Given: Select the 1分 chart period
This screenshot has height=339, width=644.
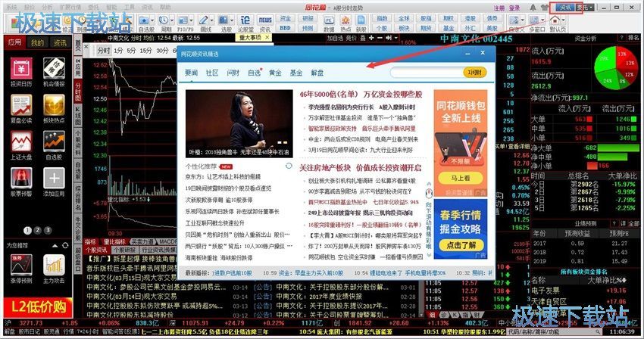Looking at the screenshot, I should pos(119,51).
